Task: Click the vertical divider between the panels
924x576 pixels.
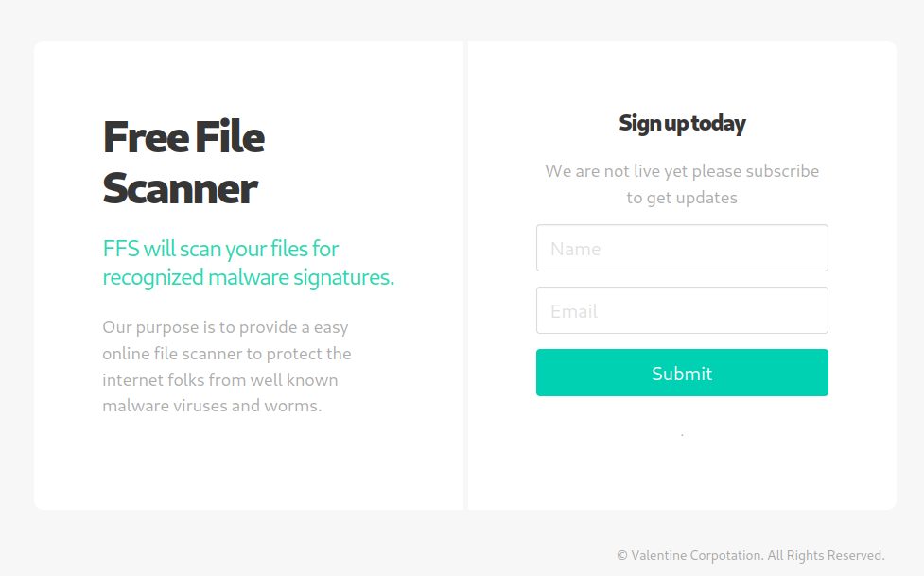Action: (x=465, y=274)
